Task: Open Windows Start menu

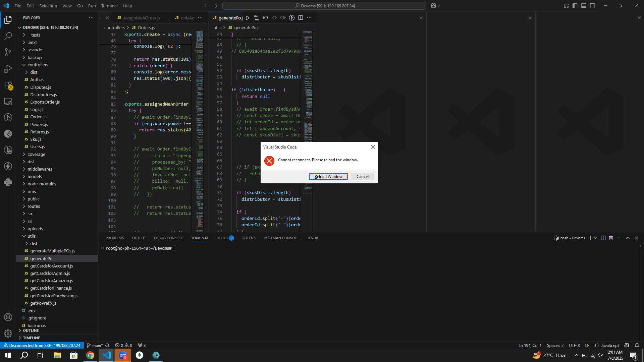Action: (8, 355)
